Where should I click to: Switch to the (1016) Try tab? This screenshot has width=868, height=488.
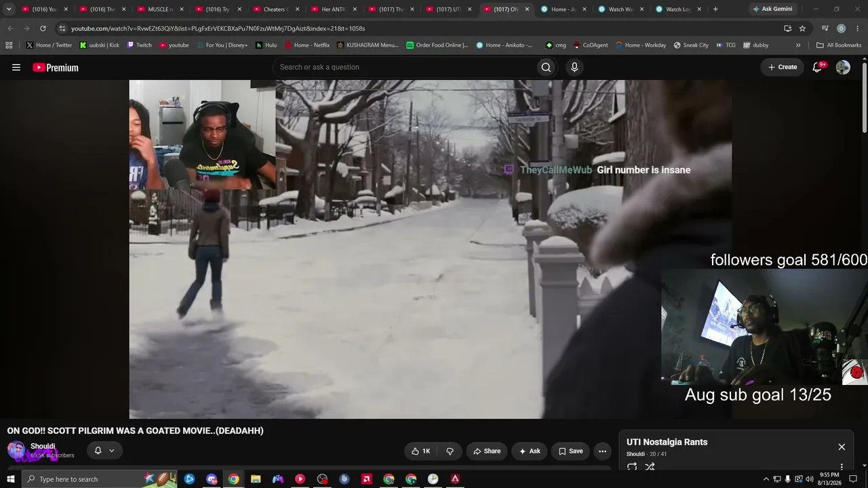(218, 9)
